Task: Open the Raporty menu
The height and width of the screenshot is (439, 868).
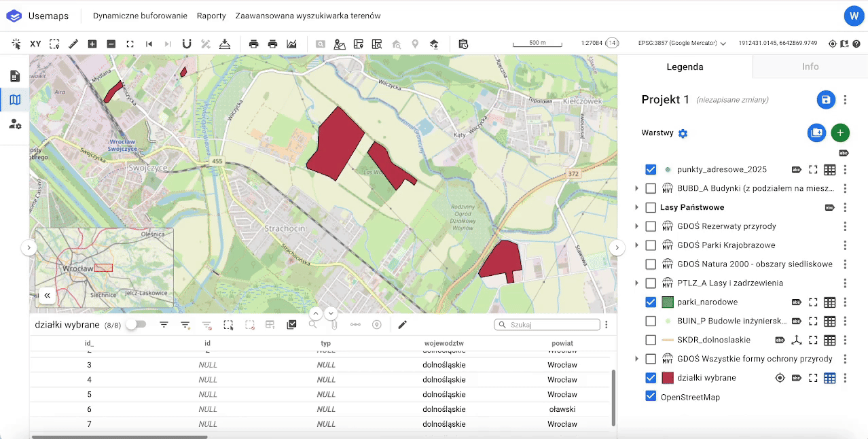Action: [211, 16]
